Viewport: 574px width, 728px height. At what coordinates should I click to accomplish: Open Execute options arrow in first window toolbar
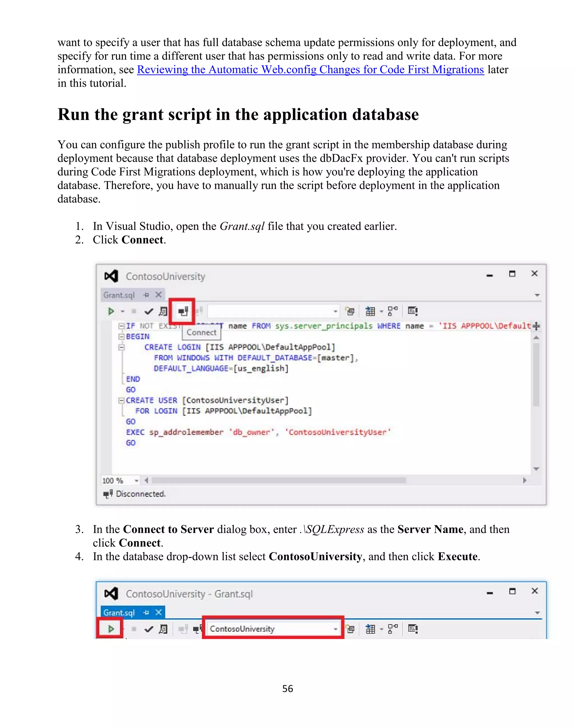(x=123, y=311)
